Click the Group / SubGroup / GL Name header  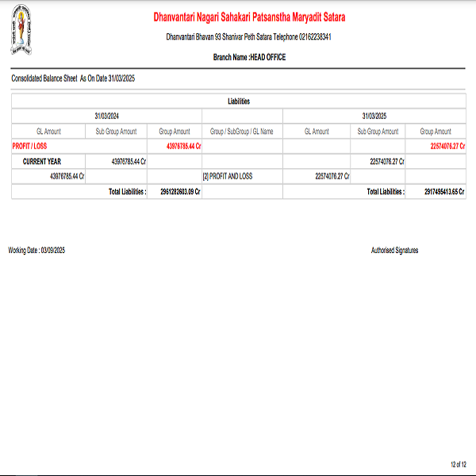[241, 131]
